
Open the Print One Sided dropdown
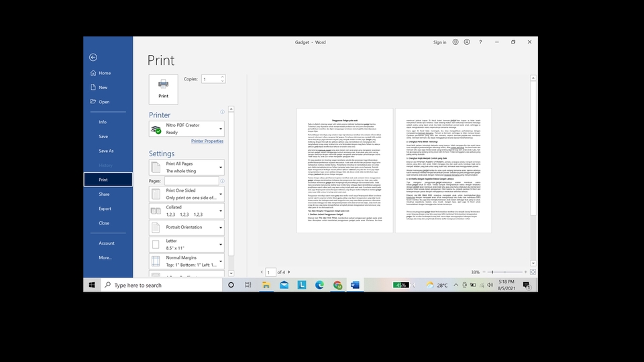point(186,194)
